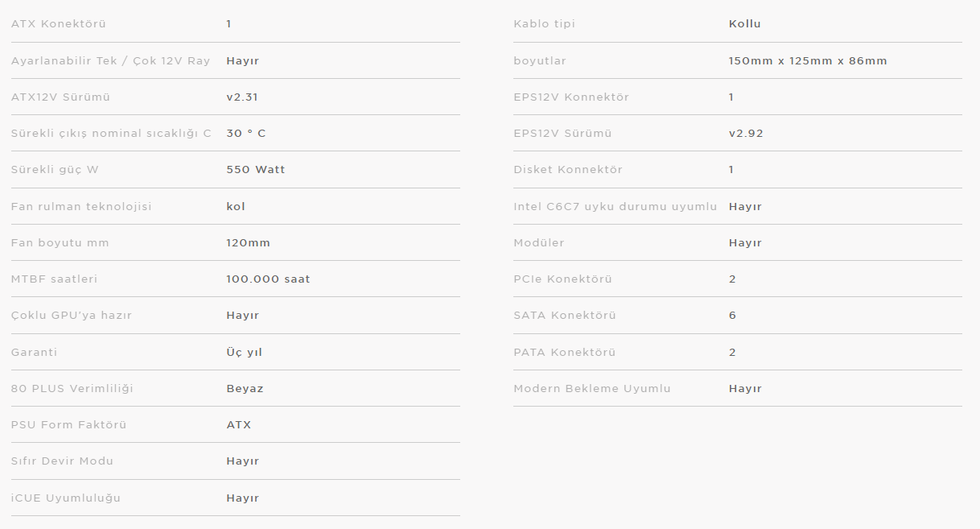The image size is (980, 529).
Task: Click the iCUE Uyumluluğu label
Action: (66, 498)
